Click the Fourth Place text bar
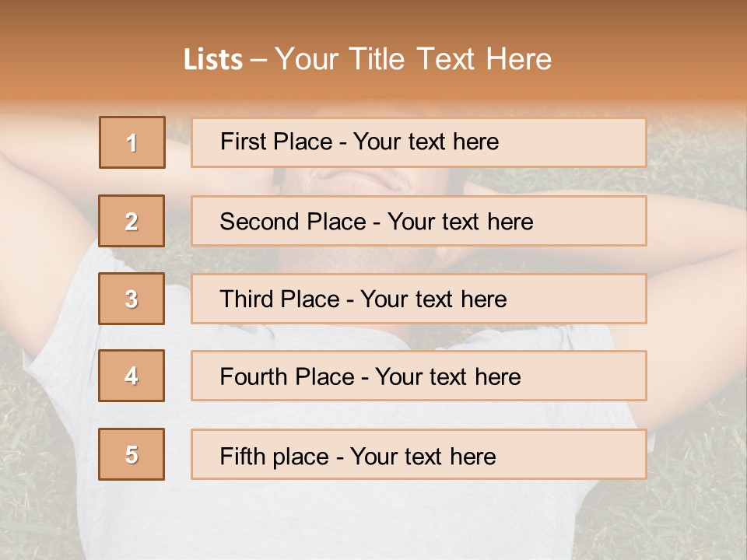 (419, 376)
